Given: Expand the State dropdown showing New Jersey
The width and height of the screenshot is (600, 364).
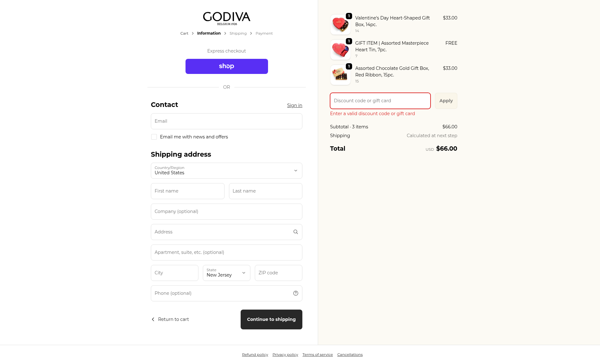Looking at the screenshot, I should (226, 273).
